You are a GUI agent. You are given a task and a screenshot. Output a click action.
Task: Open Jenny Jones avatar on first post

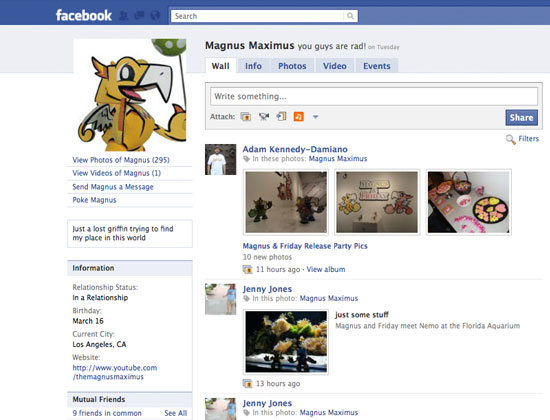pyautogui.click(x=220, y=299)
